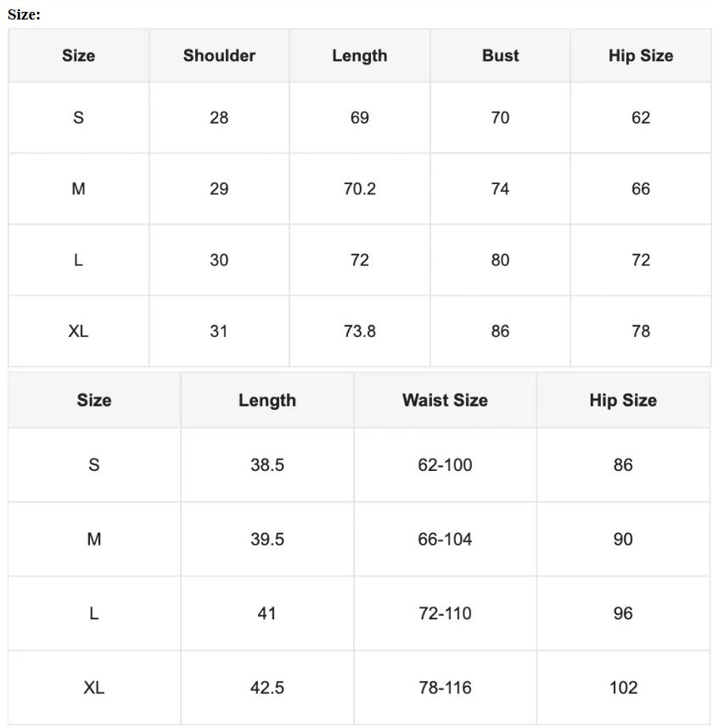Image resolution: width=713 pixels, height=728 pixels.
Task: Click the 73.8 length value for XL
Action: coord(359,331)
